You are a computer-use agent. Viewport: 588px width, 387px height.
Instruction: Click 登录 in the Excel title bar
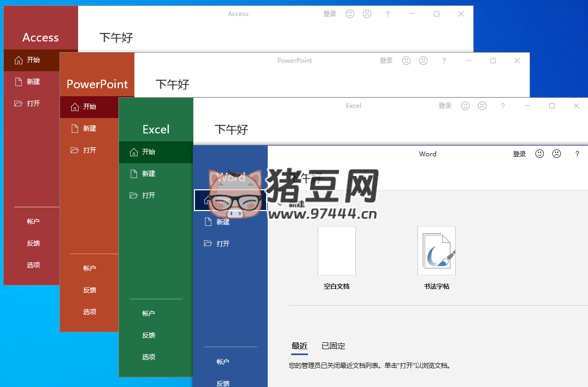click(445, 106)
